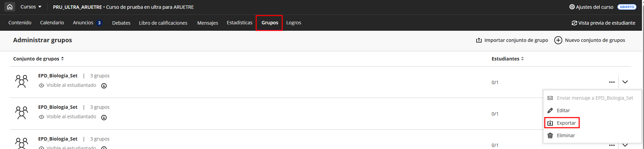Open the second EPD_Biologia_Set group link

click(x=58, y=107)
